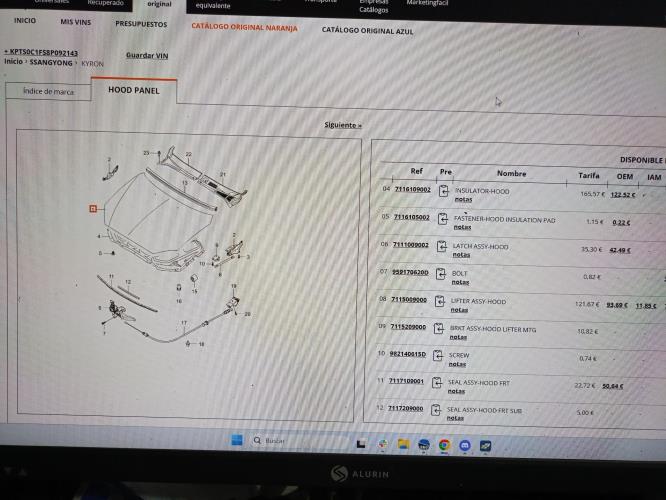Click the Siguiente link
Screen dimensions: 666x500
click(343, 125)
